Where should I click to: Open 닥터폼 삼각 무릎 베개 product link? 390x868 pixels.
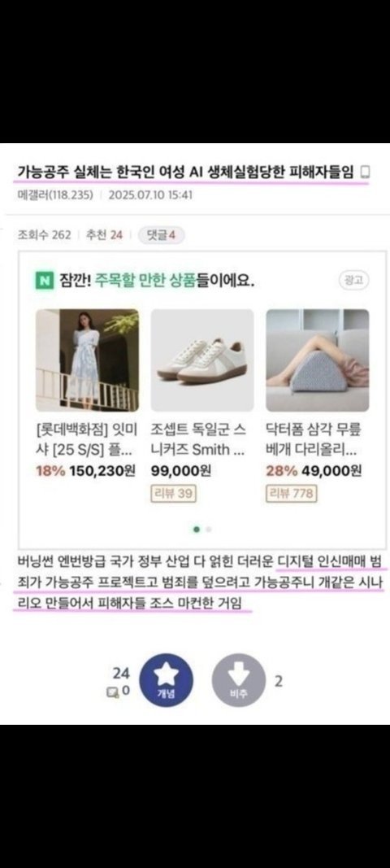point(314,439)
